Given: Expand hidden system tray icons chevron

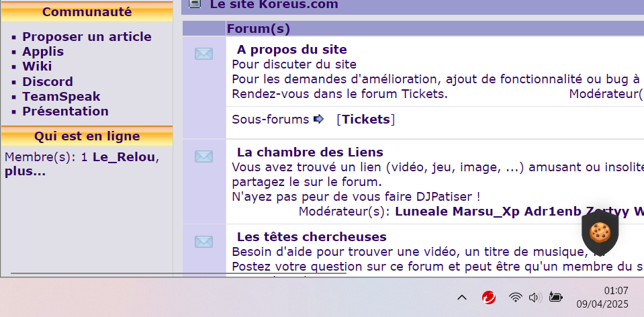Looking at the screenshot, I should tap(462, 297).
